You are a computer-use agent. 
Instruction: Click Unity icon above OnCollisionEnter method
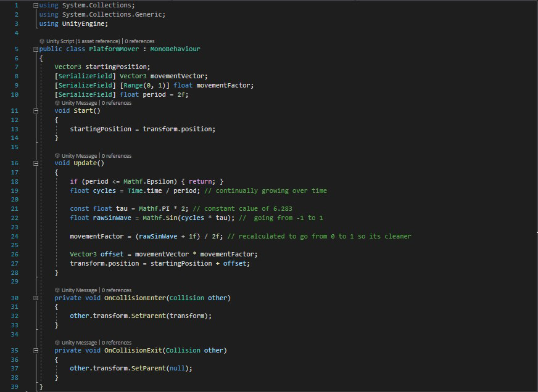(57, 290)
